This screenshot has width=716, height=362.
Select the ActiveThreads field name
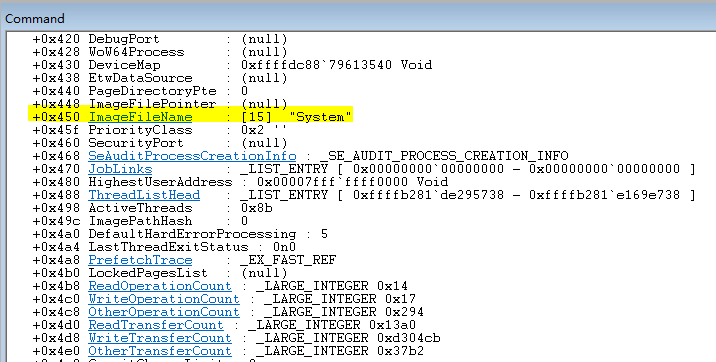140,208
